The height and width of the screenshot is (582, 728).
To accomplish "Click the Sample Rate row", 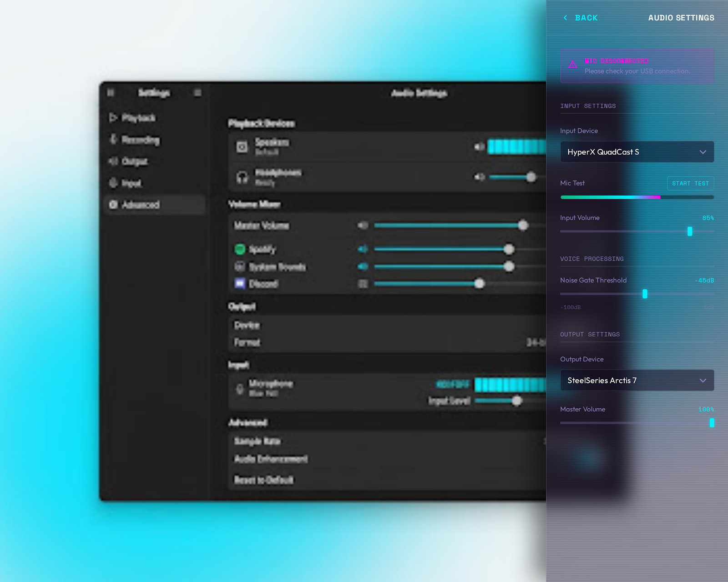I will (387, 441).
